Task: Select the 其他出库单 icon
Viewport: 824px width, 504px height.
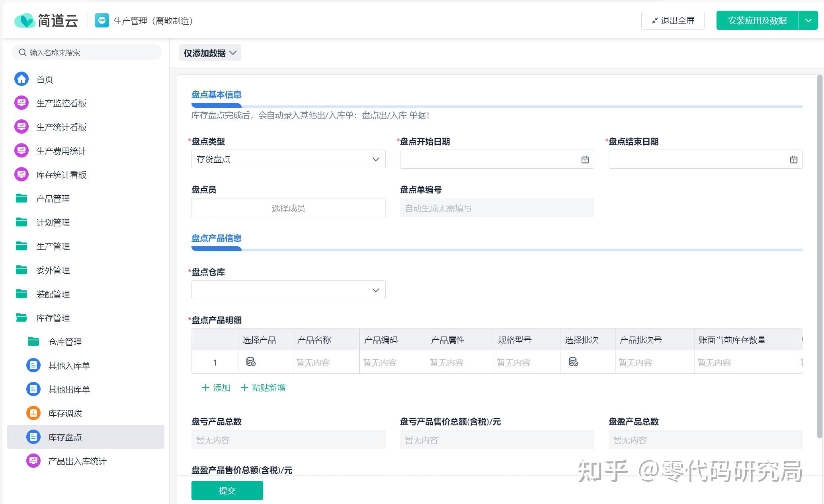Action: tap(33, 389)
